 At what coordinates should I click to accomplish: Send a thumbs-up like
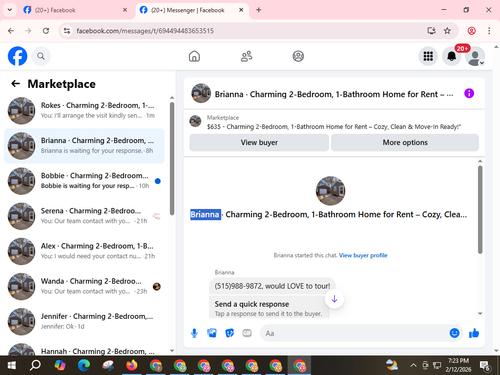click(x=474, y=333)
